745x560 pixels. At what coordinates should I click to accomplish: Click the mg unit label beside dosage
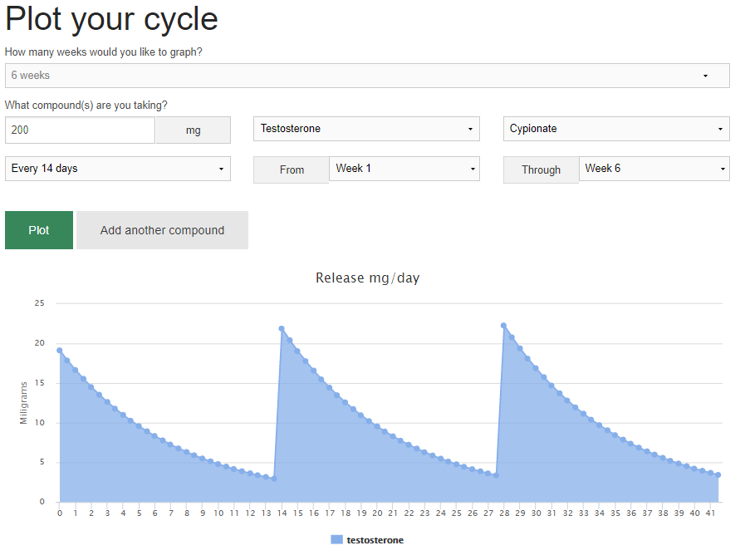click(x=193, y=130)
